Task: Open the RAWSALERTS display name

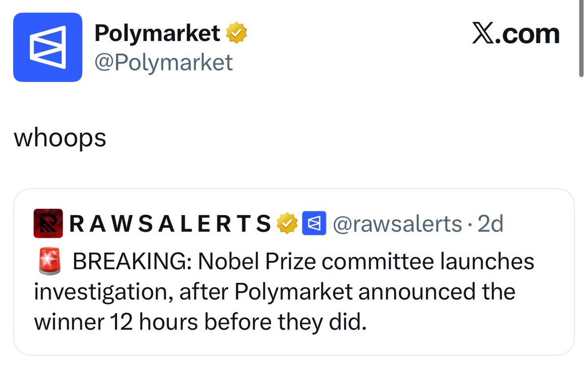Action: click(x=171, y=224)
